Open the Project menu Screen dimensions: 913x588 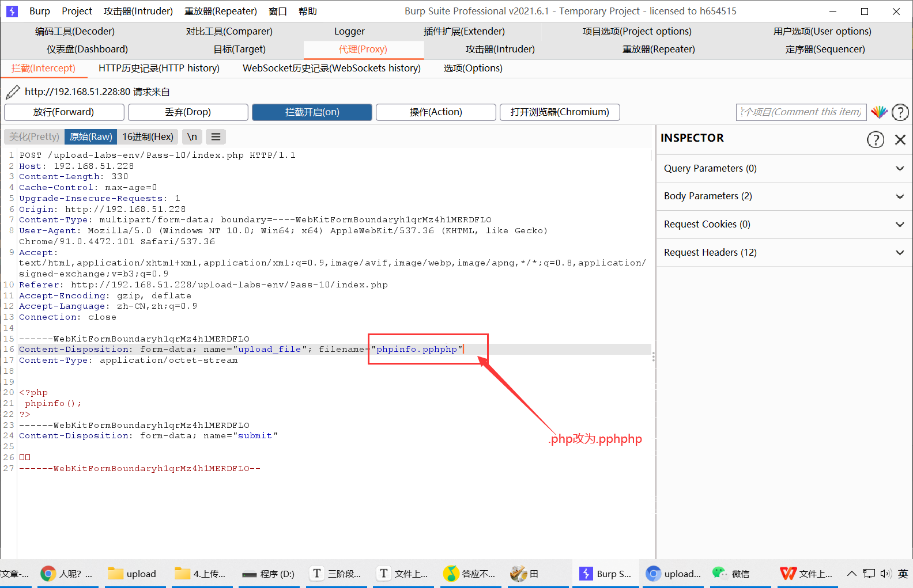[x=77, y=11]
